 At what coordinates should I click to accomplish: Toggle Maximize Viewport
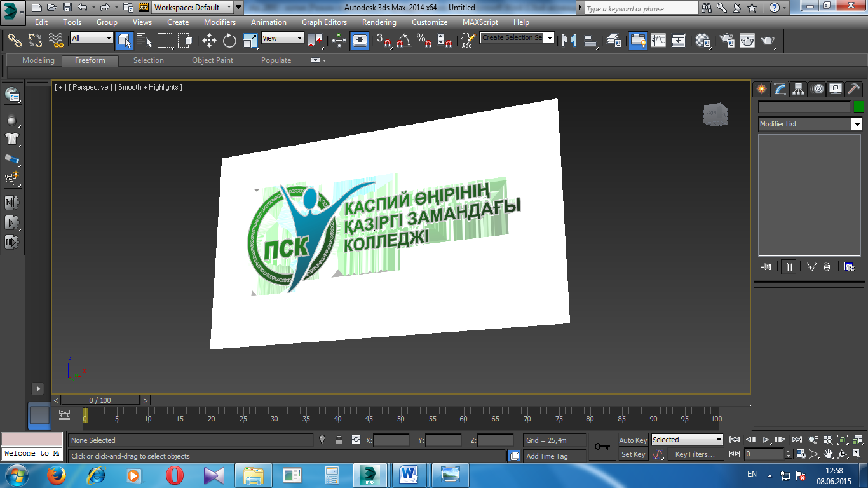coord(857,454)
